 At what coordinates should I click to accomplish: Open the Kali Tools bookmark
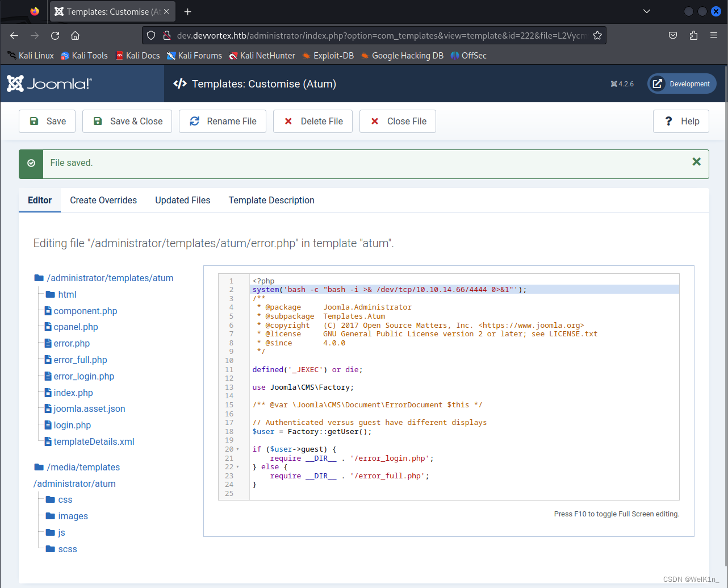click(84, 55)
